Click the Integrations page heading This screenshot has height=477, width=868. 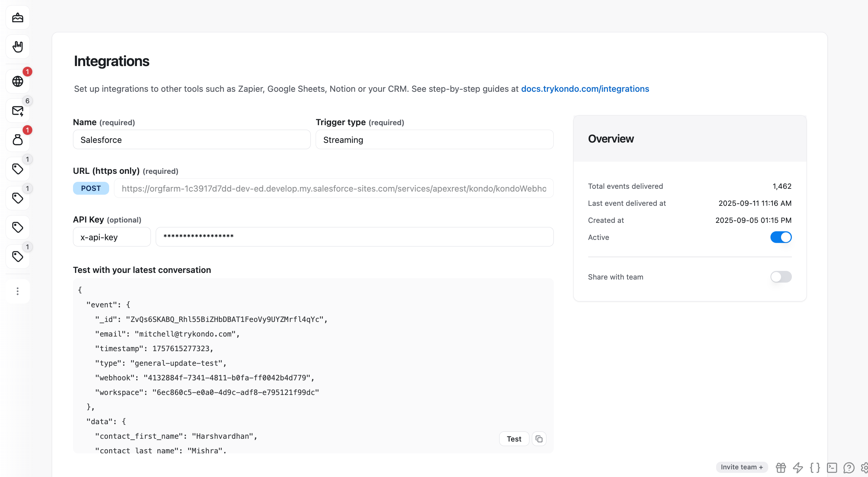coord(112,61)
